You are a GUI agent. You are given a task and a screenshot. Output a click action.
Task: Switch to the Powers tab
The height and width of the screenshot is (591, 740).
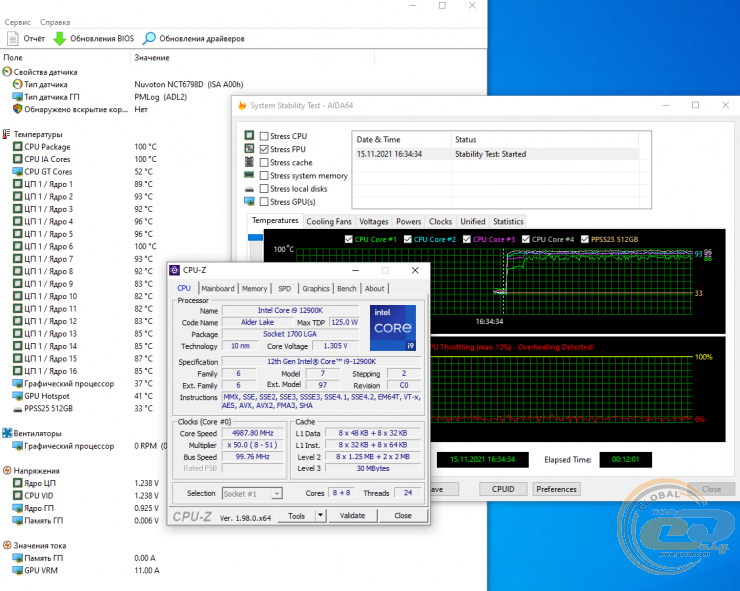pyautogui.click(x=409, y=221)
